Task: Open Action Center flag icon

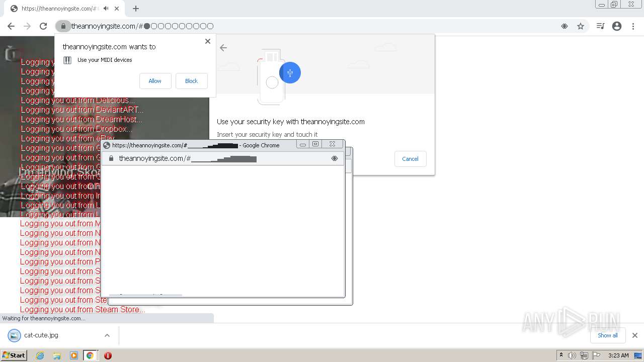Action: point(596,355)
